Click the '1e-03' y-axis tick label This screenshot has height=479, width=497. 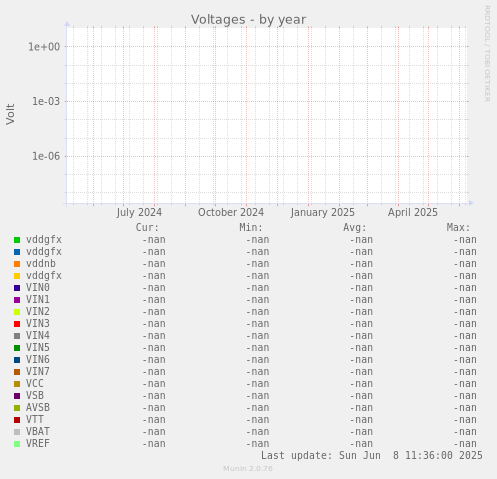click(x=46, y=101)
